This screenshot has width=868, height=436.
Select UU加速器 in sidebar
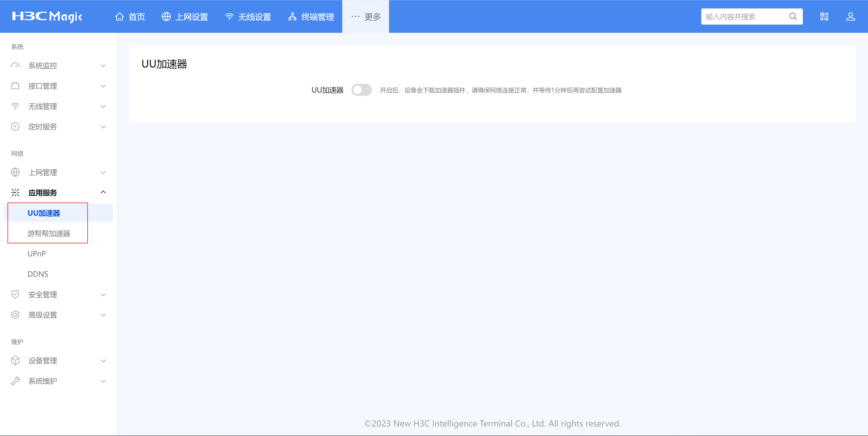[59, 213]
